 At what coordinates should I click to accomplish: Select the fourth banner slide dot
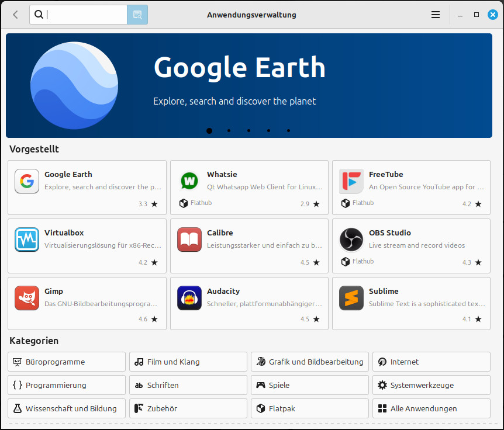pos(269,131)
